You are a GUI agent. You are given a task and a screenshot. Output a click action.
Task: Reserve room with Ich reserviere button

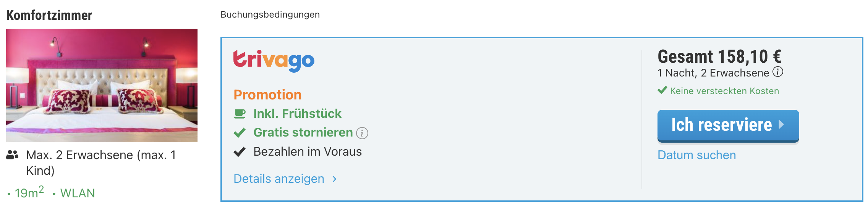coord(728,126)
